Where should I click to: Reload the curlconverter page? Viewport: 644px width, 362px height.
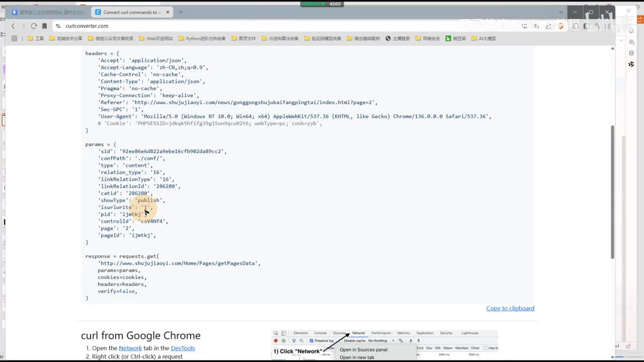click(34, 26)
